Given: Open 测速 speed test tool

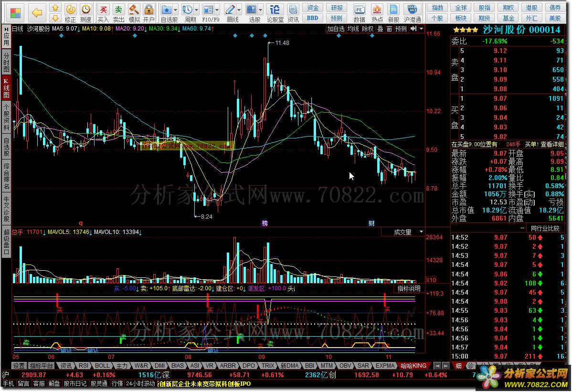Looking at the screenshot, I should click(86, 13).
